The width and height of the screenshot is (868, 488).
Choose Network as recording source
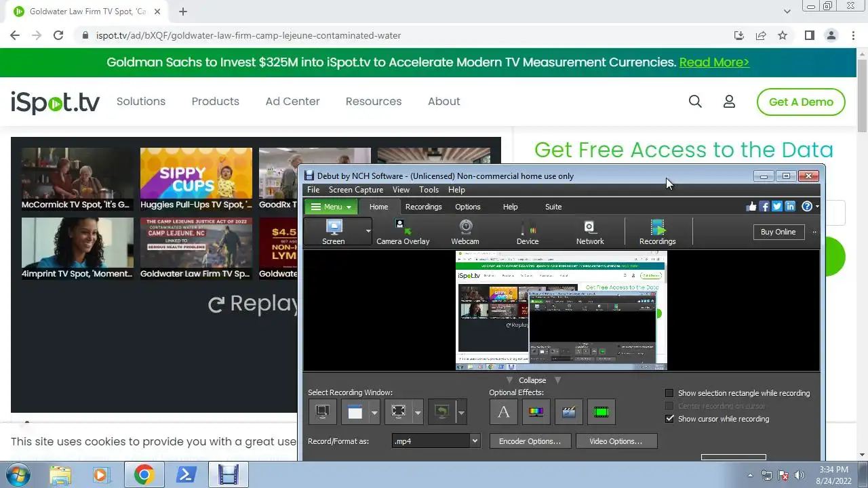[590, 232]
